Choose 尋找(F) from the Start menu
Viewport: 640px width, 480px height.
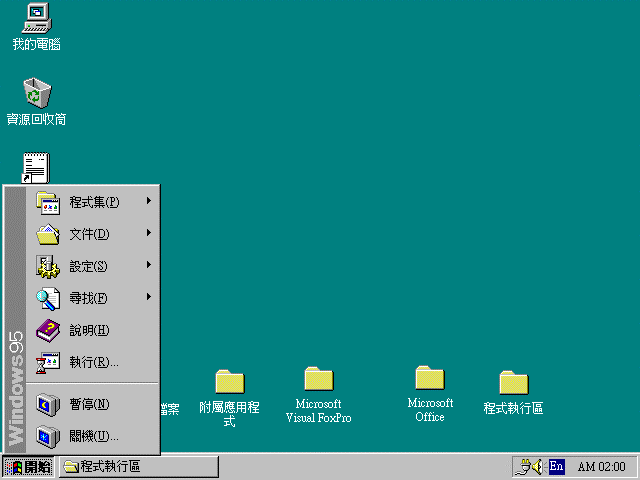(92, 298)
